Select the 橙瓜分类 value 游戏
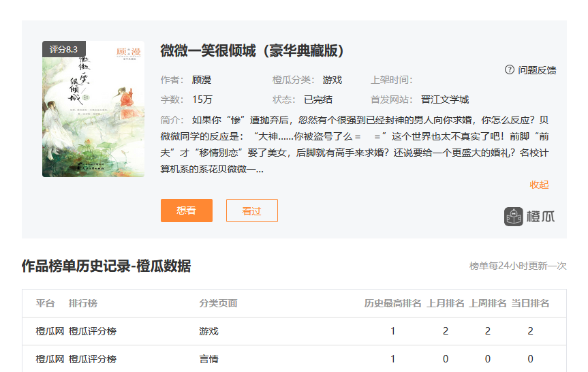 pos(332,80)
